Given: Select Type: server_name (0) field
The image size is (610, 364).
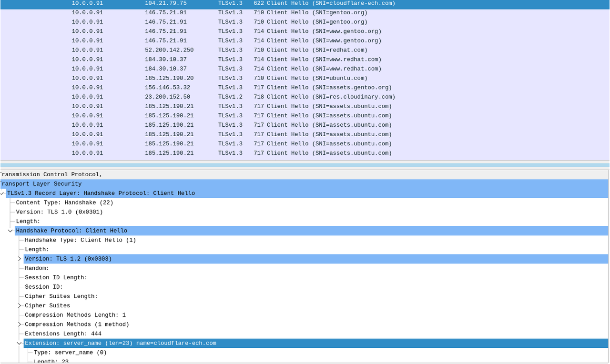Looking at the screenshot, I should pos(70,353).
